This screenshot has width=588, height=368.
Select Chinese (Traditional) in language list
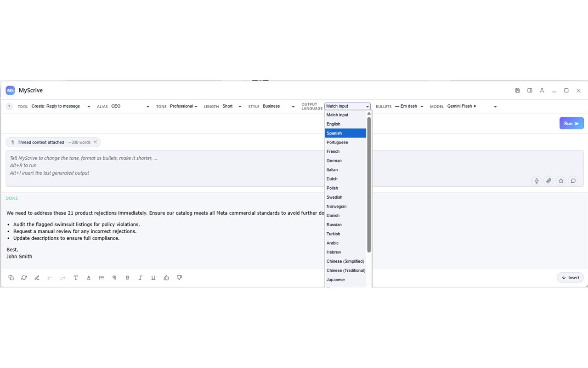345,270
